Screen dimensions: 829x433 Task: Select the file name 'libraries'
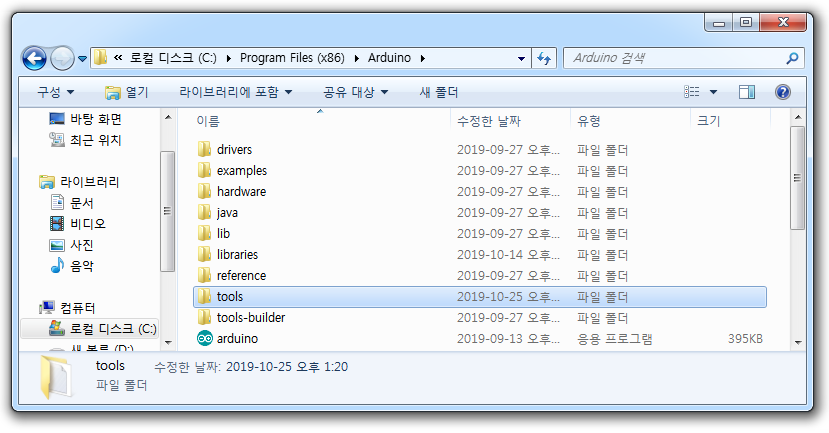tap(237, 254)
